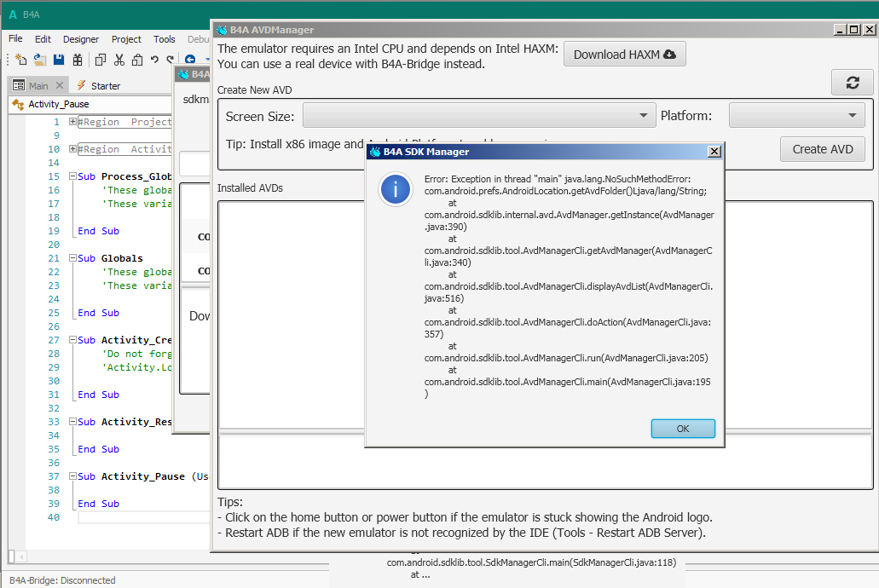The image size is (879, 588).
Task: Click the 'End Sub' text on line 25
Action: click(99, 313)
